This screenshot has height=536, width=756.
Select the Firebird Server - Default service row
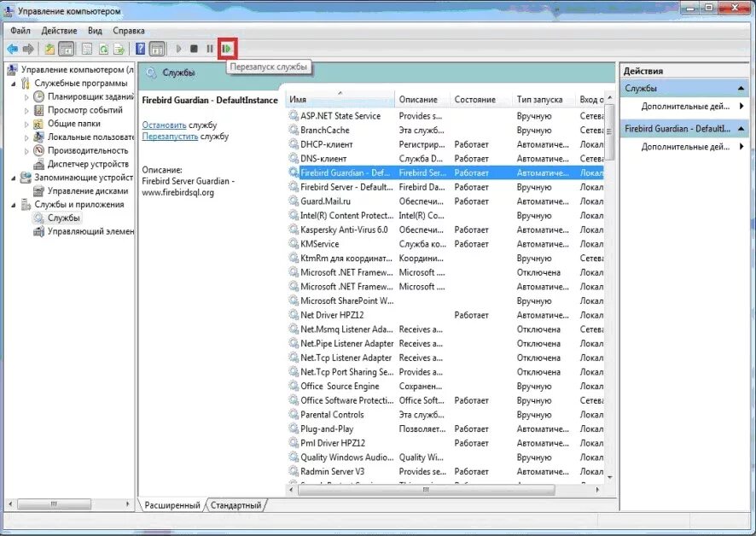pos(445,187)
